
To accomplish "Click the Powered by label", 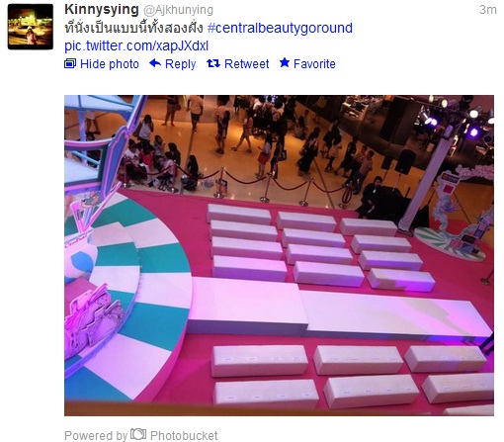I will [96, 436].
